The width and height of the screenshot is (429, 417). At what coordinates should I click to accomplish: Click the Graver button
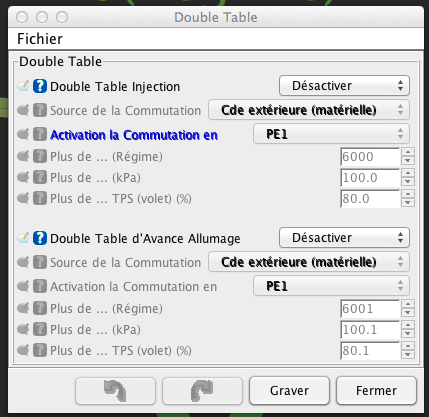289,391
